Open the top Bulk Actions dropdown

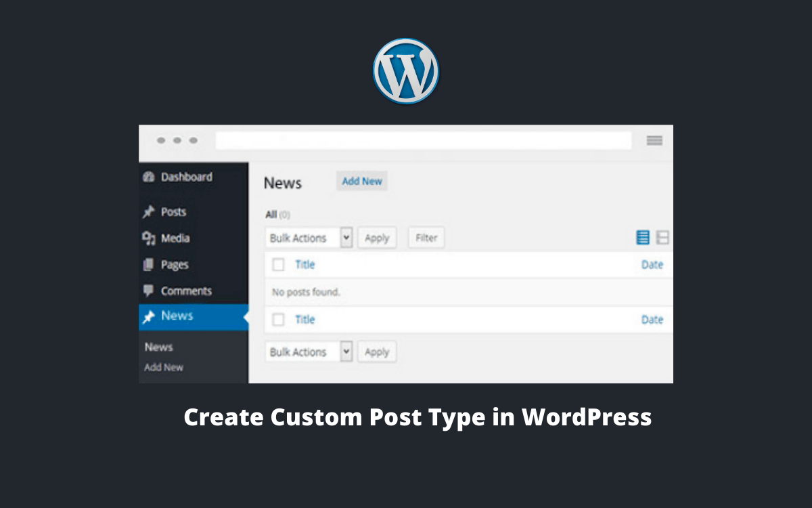(309, 238)
